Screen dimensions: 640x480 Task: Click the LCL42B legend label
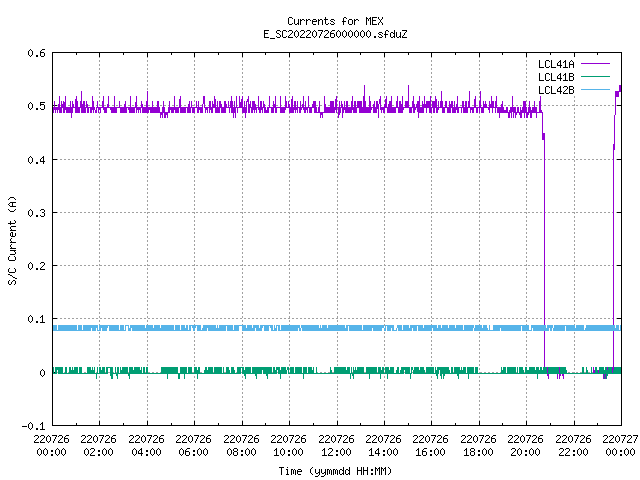click(x=556, y=90)
